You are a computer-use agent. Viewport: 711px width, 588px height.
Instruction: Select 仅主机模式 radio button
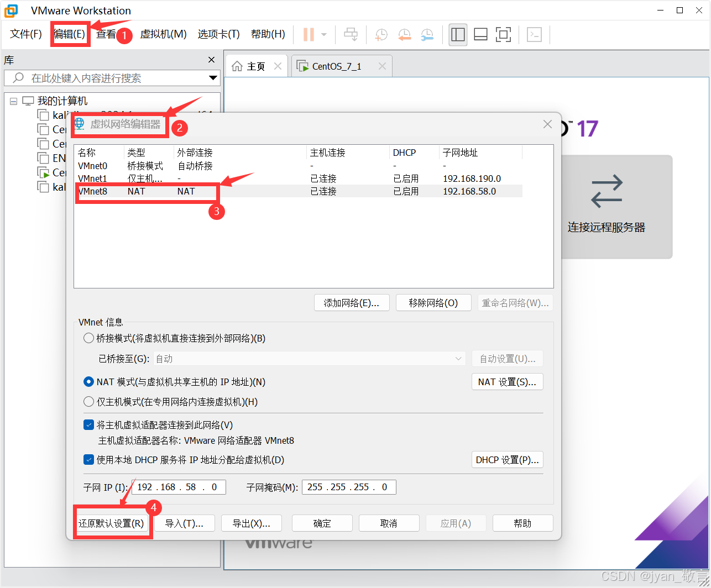tap(88, 402)
